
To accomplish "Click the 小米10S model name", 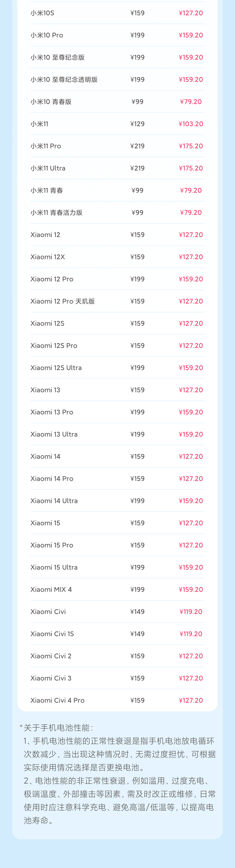I will point(42,13).
